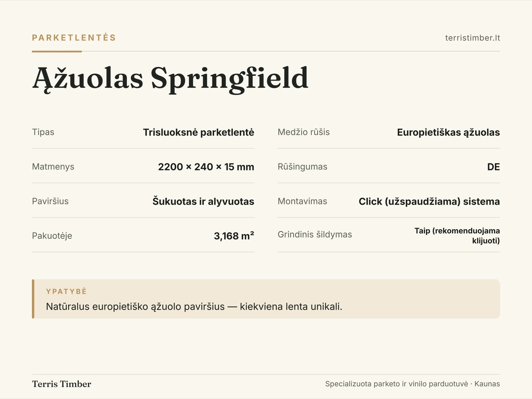Image resolution: width=532 pixels, height=399 pixels.
Task: Select the PARKETLENTĖS category label
Action: click(74, 38)
